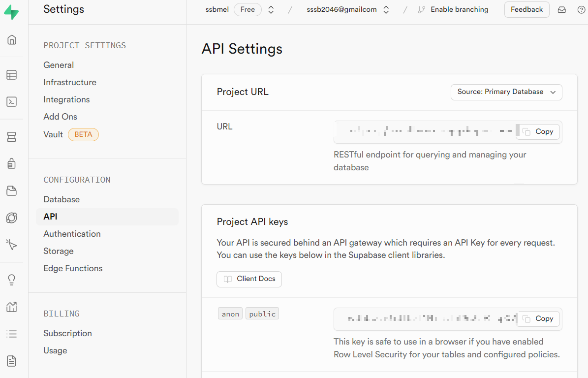Screen dimensions: 588x378
Task: Click the Project API keys heading
Action: [252, 221]
